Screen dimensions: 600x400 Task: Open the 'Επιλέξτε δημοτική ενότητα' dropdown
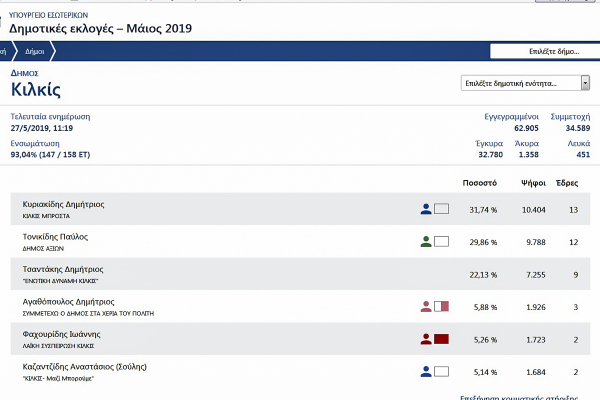tap(524, 83)
